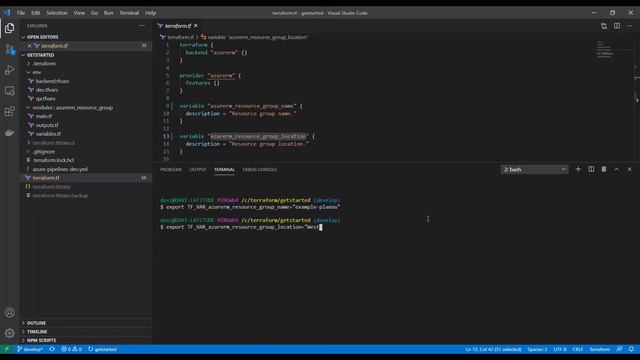Image resolution: width=640 pixels, height=360 pixels.
Task: Open the Manage gear icon
Action: pyautogui.click(x=9, y=333)
